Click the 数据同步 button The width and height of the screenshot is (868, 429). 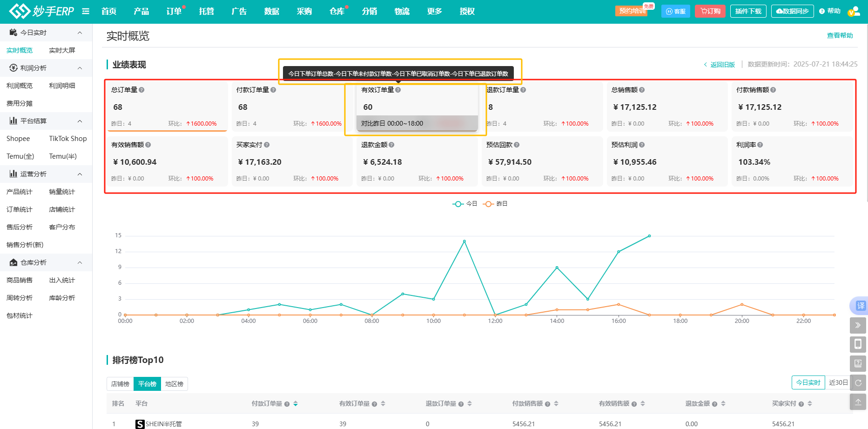click(x=793, y=11)
